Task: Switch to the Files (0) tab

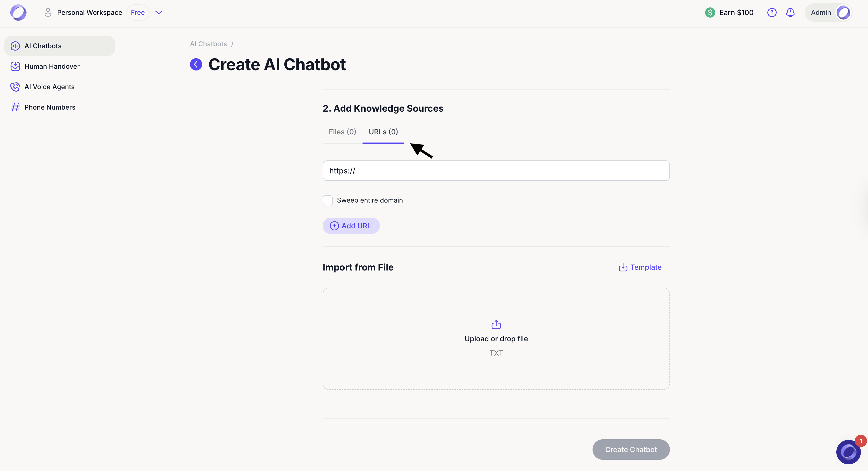Action: coord(342,132)
